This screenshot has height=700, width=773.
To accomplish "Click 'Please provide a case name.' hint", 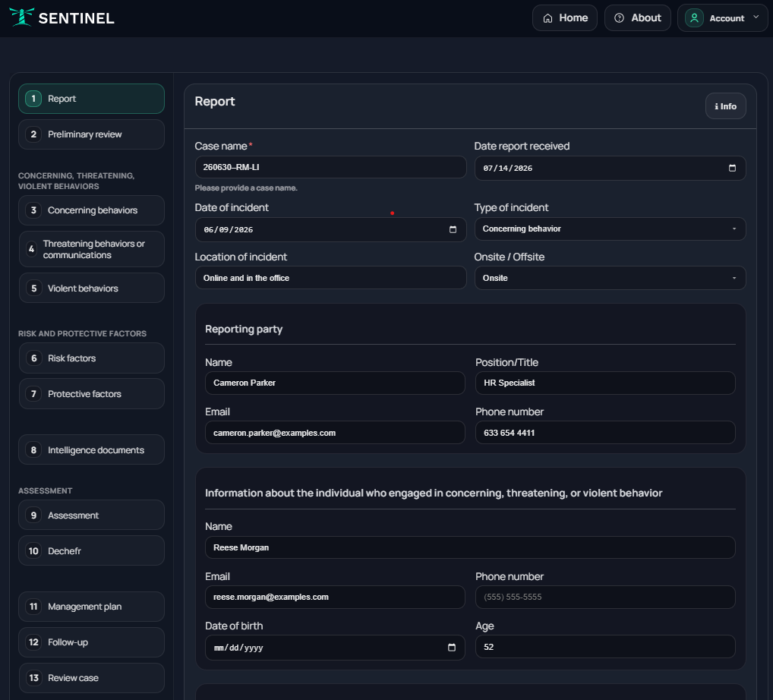I will click(246, 188).
